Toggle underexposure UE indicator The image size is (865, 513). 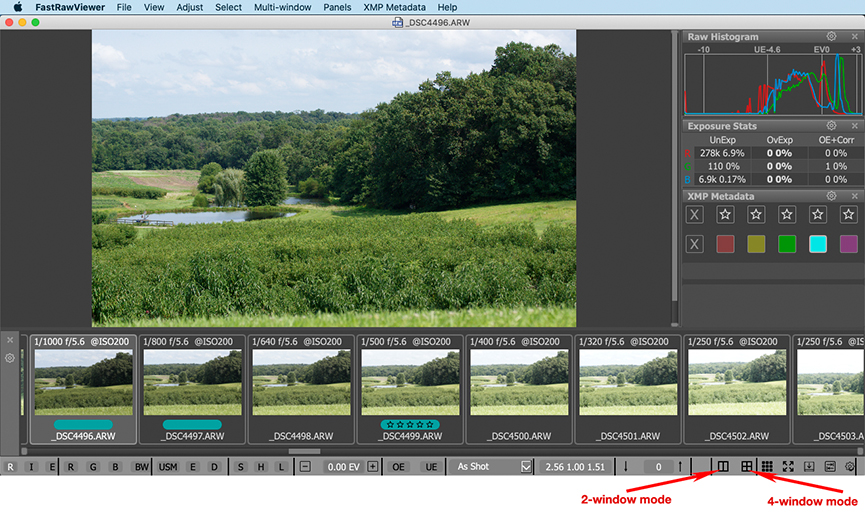[x=430, y=467]
